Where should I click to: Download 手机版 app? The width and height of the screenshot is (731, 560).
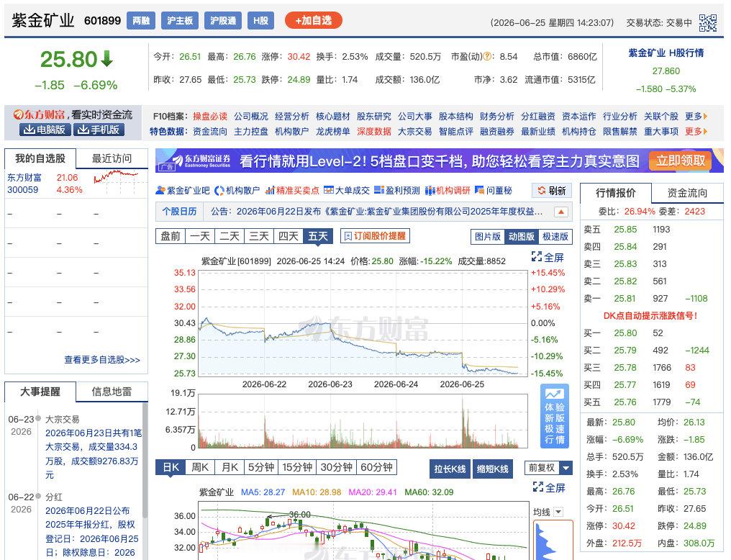[99, 130]
